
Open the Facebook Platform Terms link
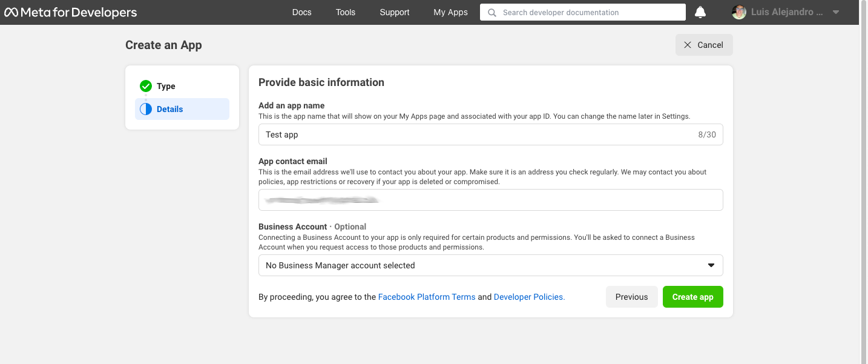427,297
